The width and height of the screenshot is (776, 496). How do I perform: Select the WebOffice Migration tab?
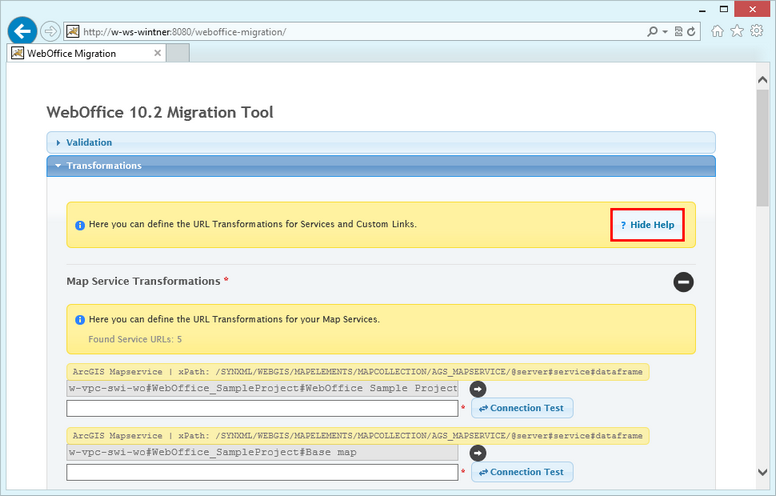coord(87,53)
